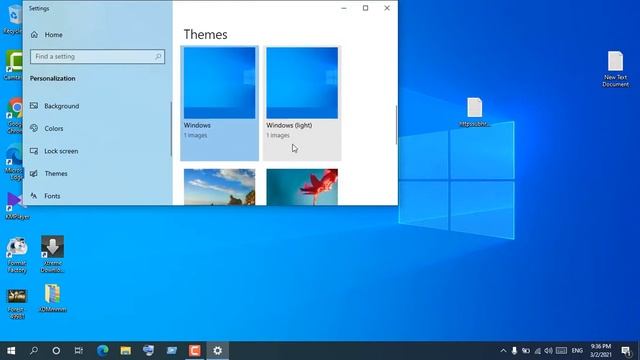Select Xtreme Download desktop shortcut
This screenshot has height=360, width=640.
(52, 254)
